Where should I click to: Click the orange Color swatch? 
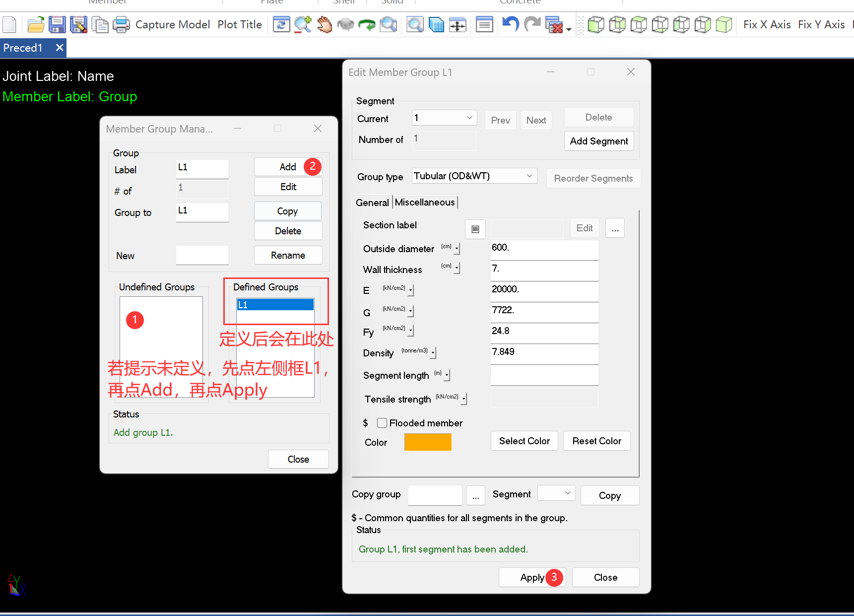(428, 442)
